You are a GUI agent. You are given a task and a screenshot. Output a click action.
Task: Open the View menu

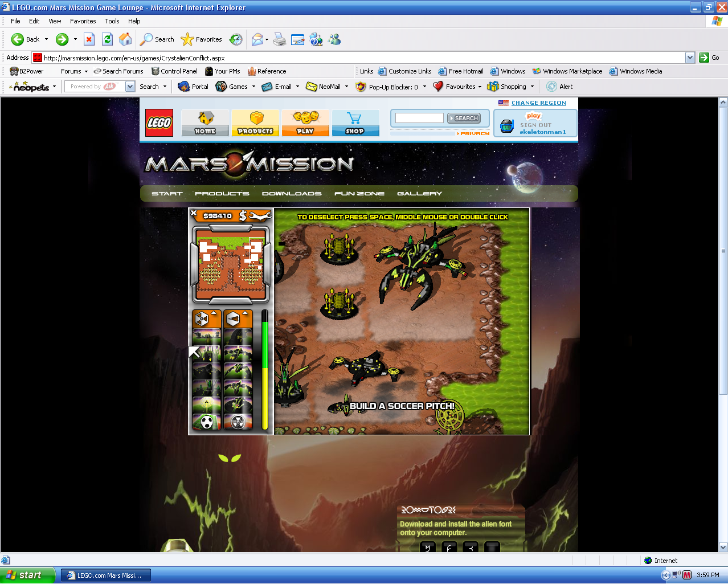click(x=55, y=21)
